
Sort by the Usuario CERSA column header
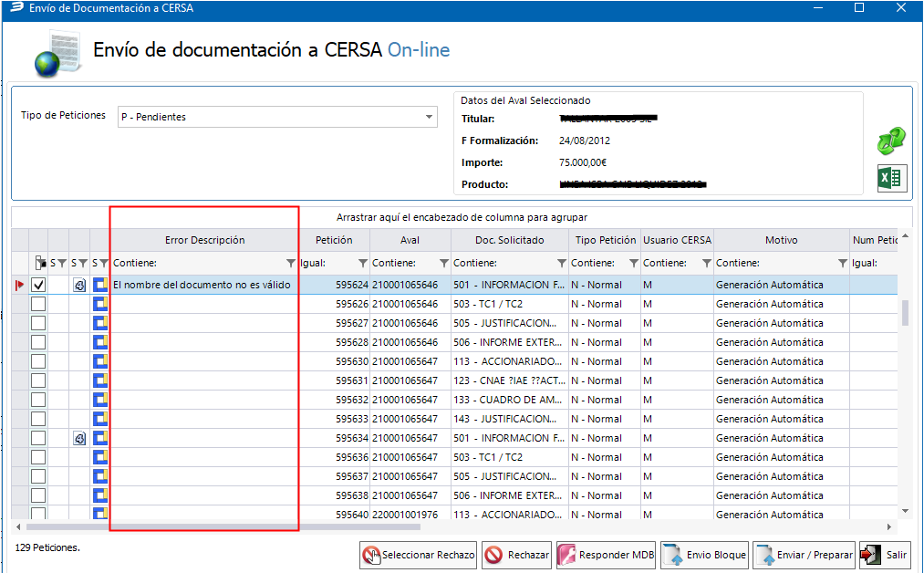click(677, 241)
